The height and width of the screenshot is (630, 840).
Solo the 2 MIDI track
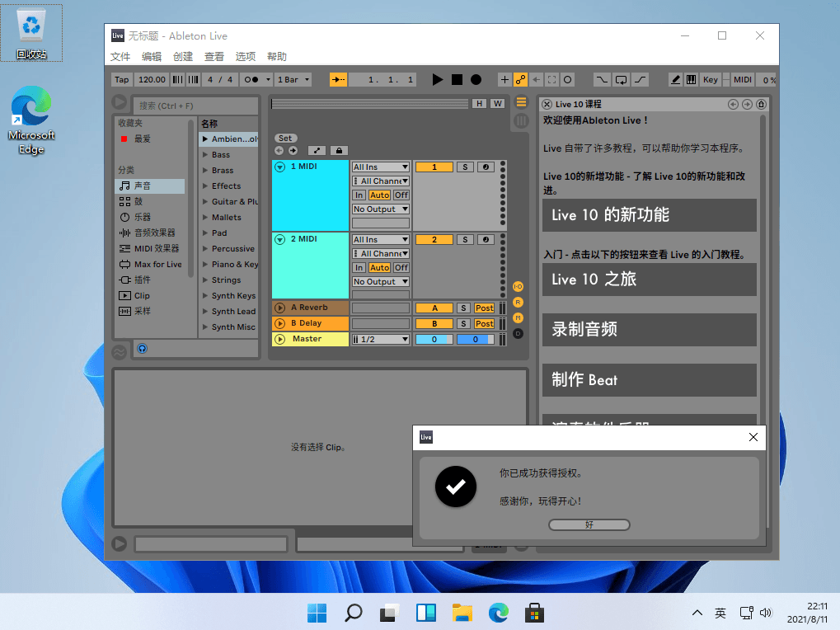[x=465, y=239]
